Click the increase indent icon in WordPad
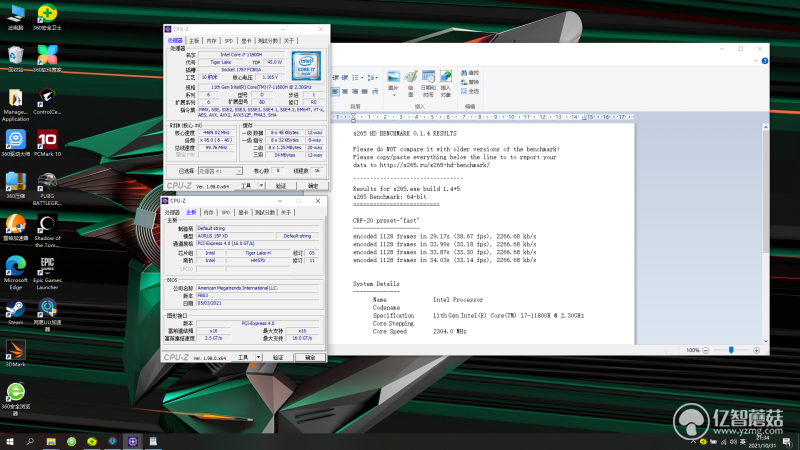Image resolution: width=800 pixels, height=450 pixels. (x=345, y=78)
